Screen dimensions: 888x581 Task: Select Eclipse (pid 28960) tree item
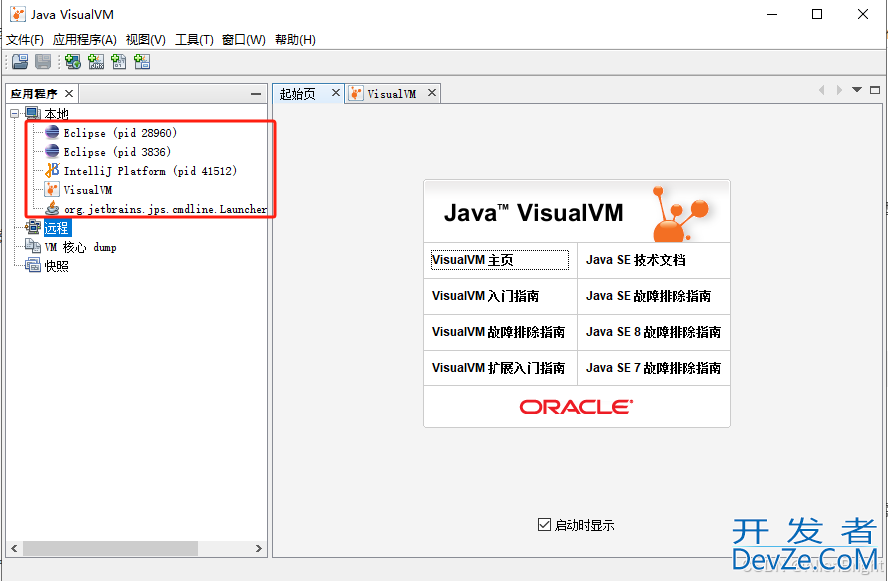point(120,133)
